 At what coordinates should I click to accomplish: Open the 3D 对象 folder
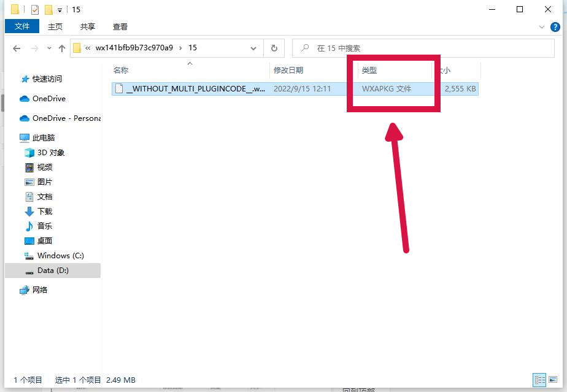pos(50,153)
